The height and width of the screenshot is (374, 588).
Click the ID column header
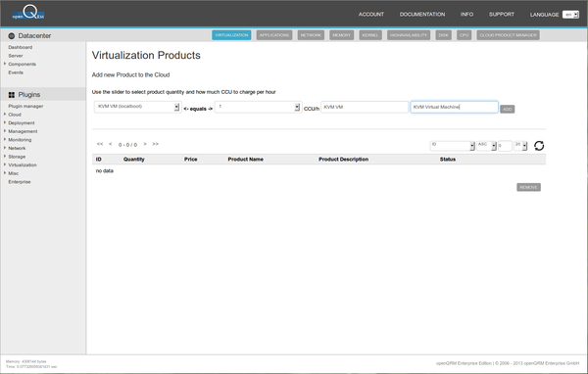[x=99, y=160]
